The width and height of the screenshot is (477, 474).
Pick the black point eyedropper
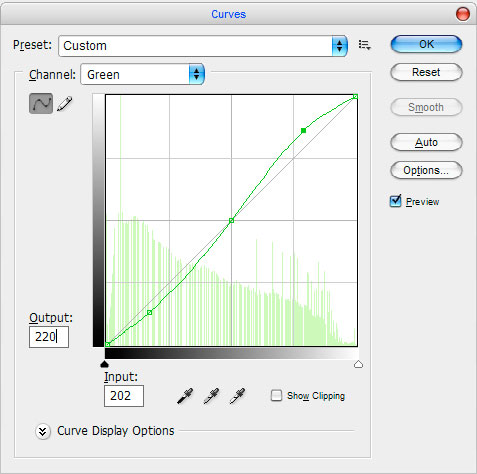[185, 396]
